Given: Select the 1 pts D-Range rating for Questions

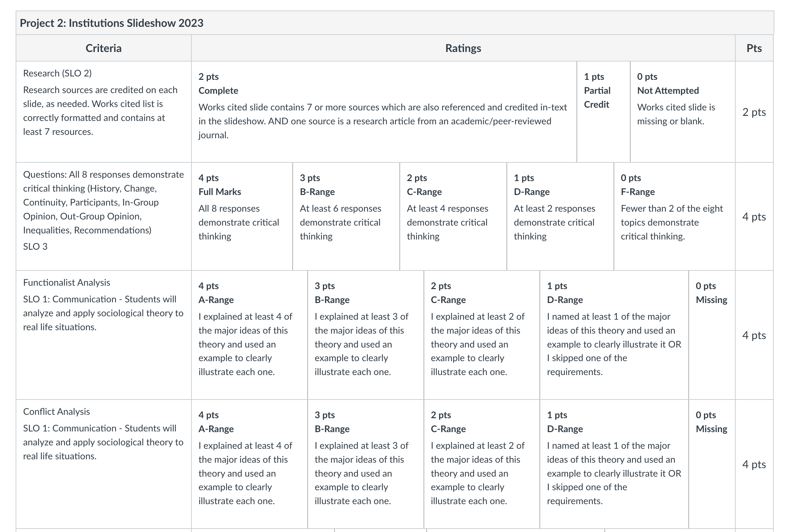Looking at the screenshot, I should [560, 216].
